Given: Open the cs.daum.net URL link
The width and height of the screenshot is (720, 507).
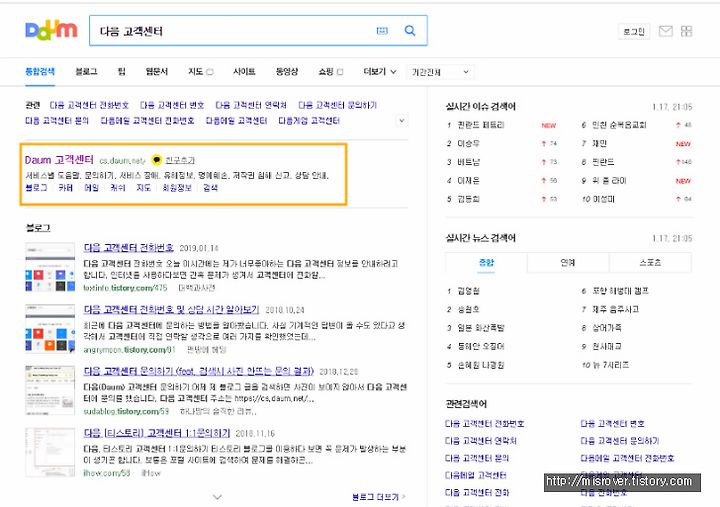Looking at the screenshot, I should coord(123,161).
